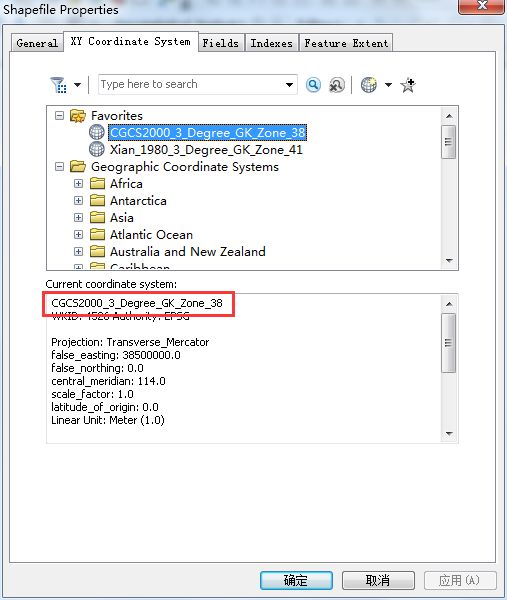The image size is (507, 600).
Task: Close the Shapefile Properties window
Action: tap(481, 6)
